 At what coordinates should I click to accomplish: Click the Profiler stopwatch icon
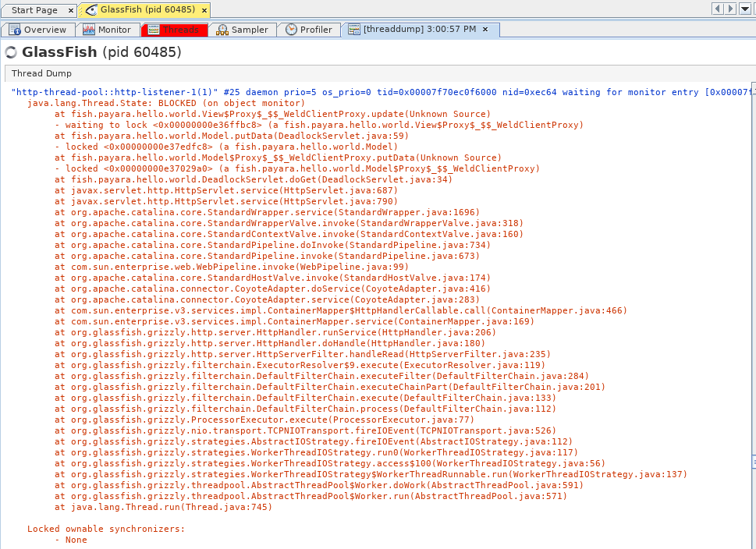tap(291, 30)
